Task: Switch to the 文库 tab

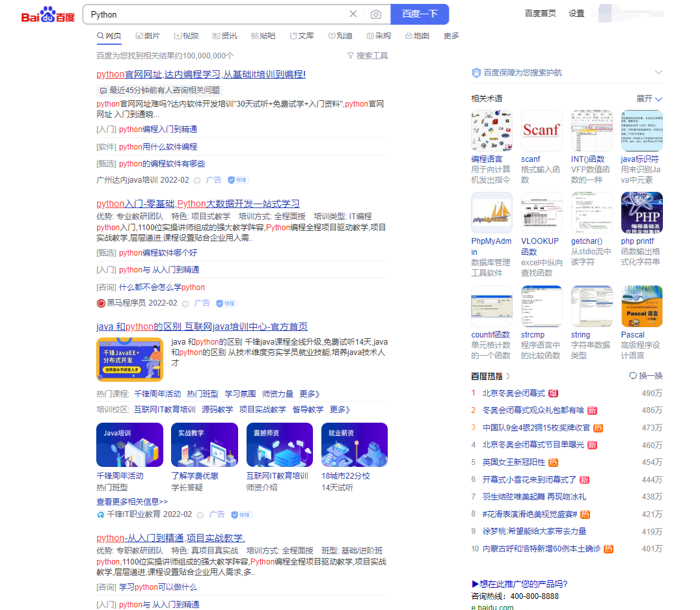Action: 301,36
